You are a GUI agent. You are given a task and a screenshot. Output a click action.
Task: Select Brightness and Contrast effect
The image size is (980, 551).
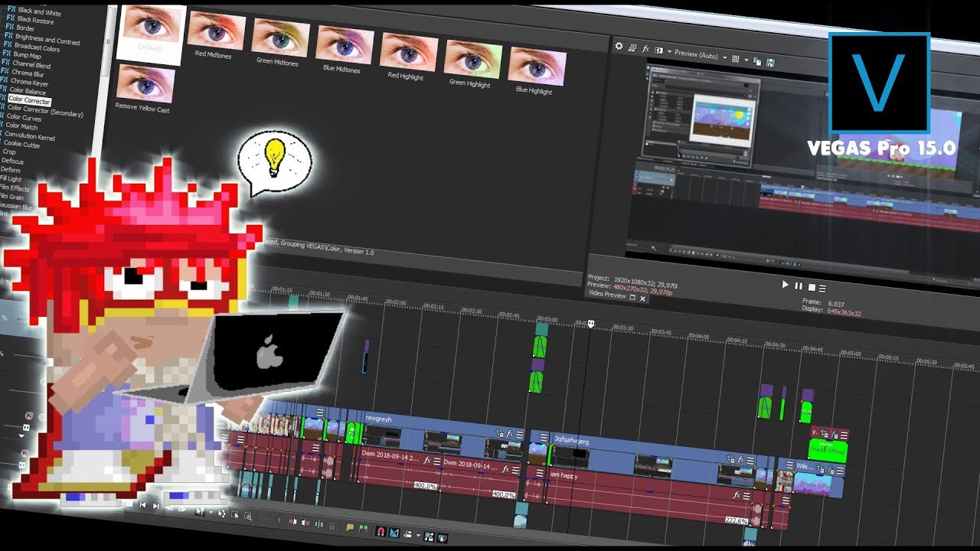point(47,38)
